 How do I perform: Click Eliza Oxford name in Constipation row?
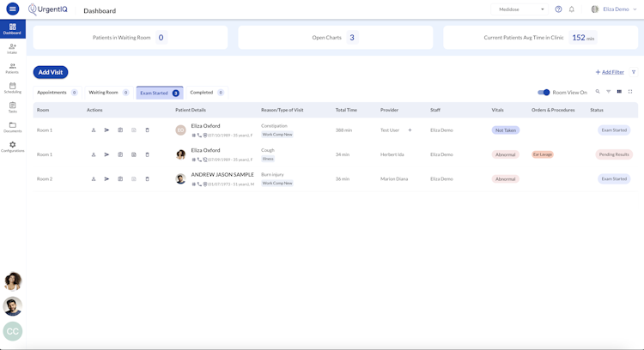(x=205, y=126)
